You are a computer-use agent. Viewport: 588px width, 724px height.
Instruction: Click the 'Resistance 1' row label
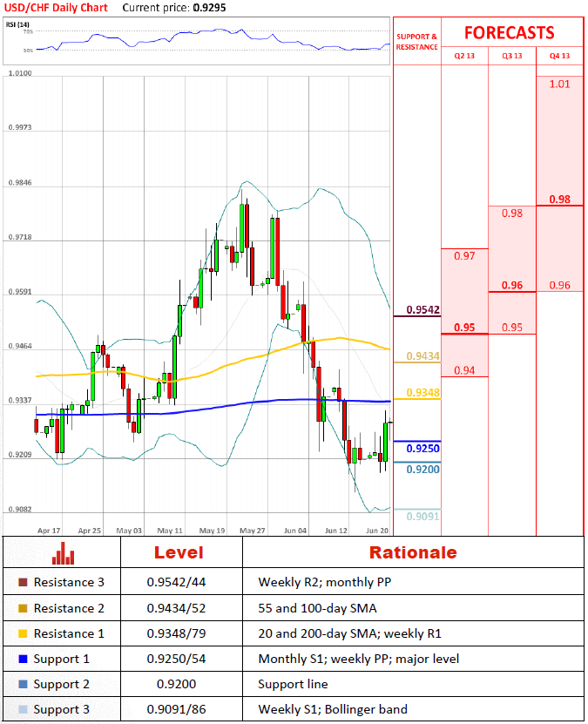[69, 633]
